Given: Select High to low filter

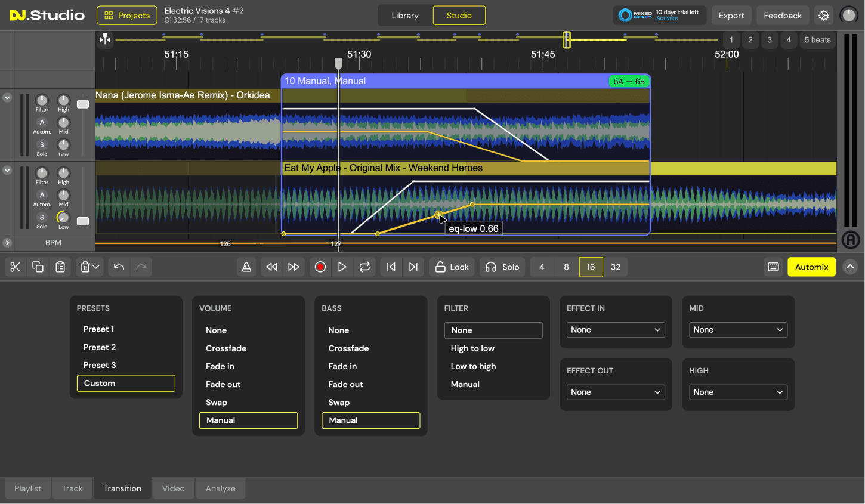Looking at the screenshot, I should click(472, 348).
